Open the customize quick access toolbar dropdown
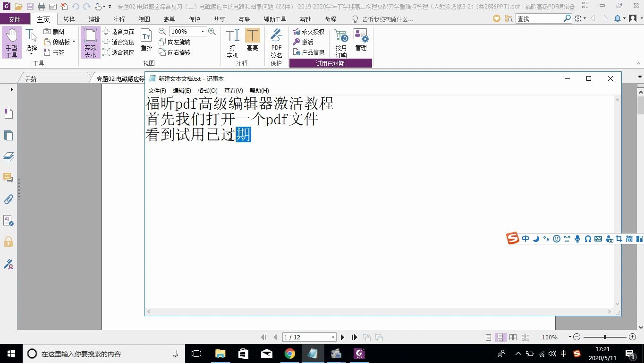This screenshot has width=644, height=363. (x=110, y=7)
